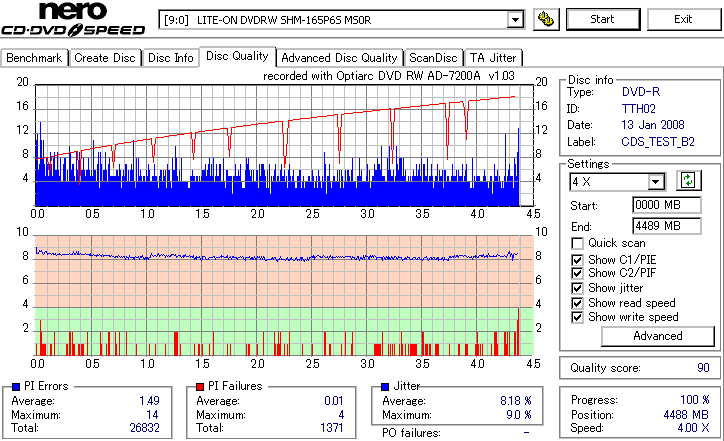
Task: Click the PO failures label
Action: tap(411, 433)
